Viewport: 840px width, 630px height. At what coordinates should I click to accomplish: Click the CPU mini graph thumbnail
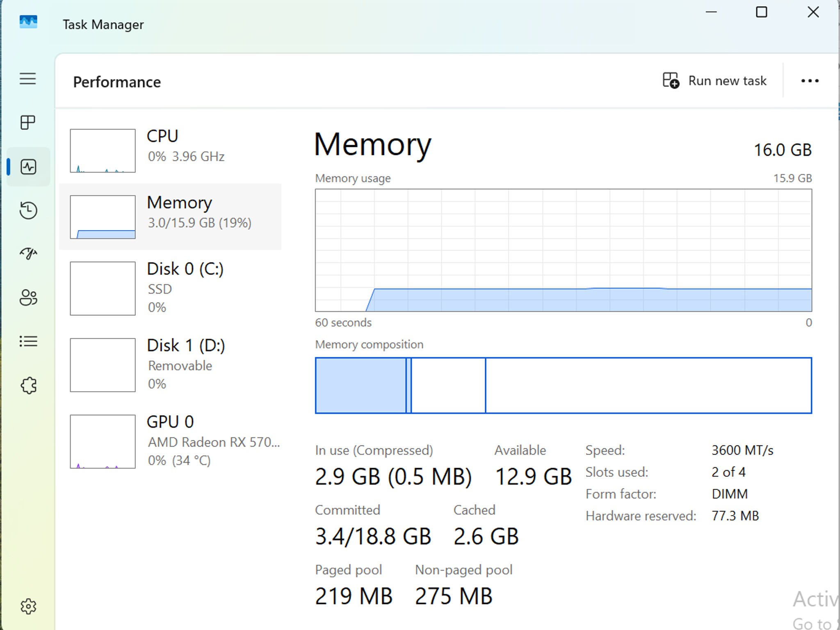(103, 151)
